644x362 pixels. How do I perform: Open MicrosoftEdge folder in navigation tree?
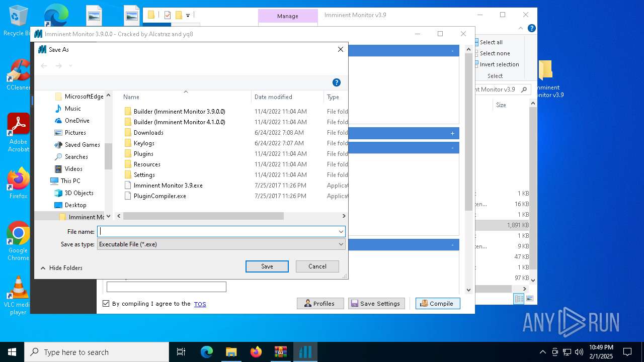tap(84, 97)
